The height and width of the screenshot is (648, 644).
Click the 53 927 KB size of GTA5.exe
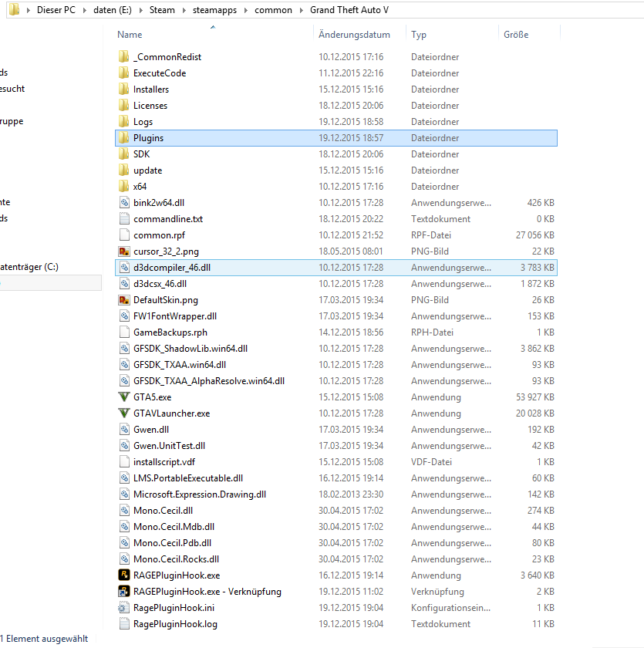(x=535, y=397)
